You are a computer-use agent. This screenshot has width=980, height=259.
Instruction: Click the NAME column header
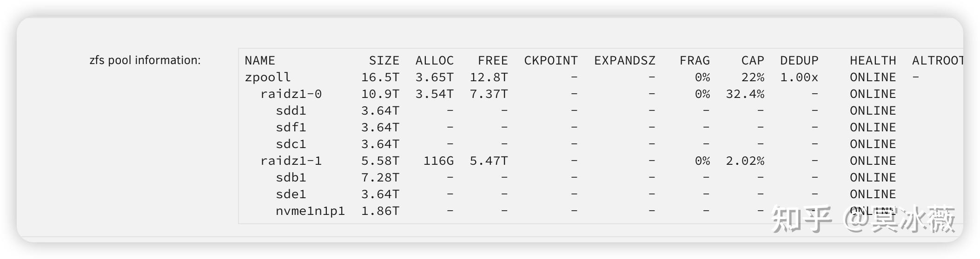point(260,61)
